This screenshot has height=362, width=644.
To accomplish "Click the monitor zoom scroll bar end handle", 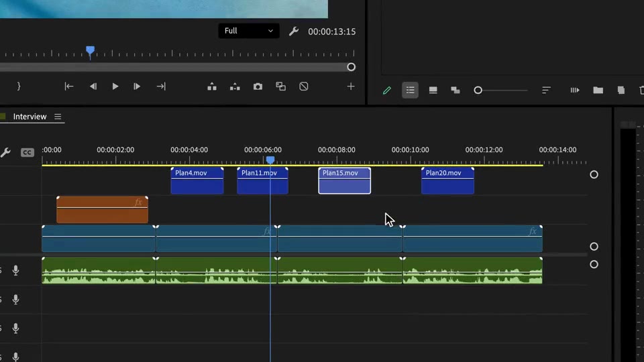I will 351,67.
